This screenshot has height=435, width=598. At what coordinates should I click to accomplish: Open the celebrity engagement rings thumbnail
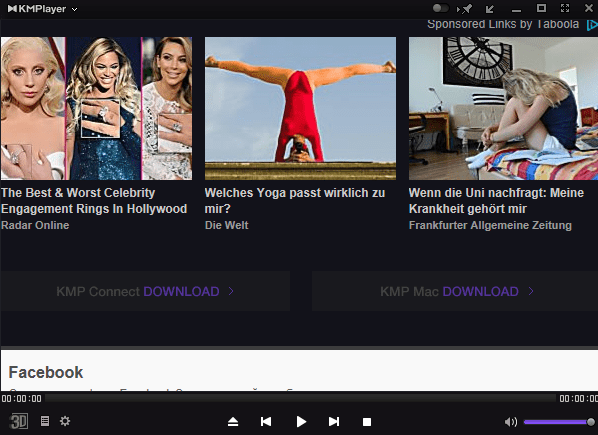click(96, 108)
